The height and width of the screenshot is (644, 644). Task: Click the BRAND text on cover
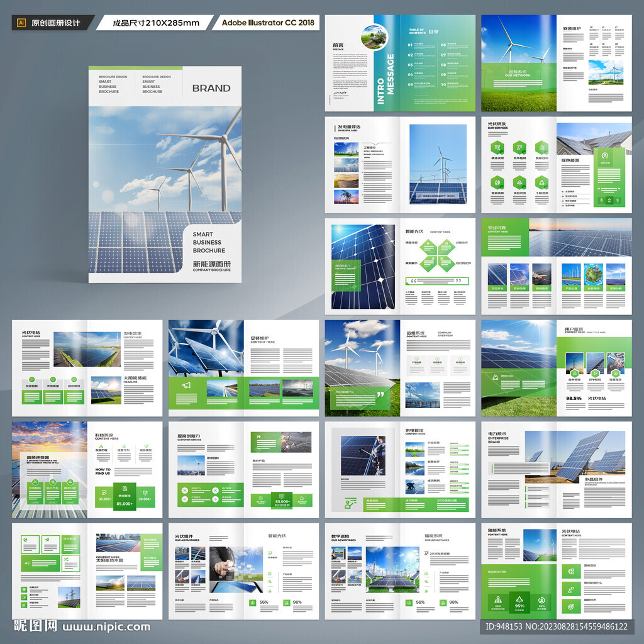(211, 88)
